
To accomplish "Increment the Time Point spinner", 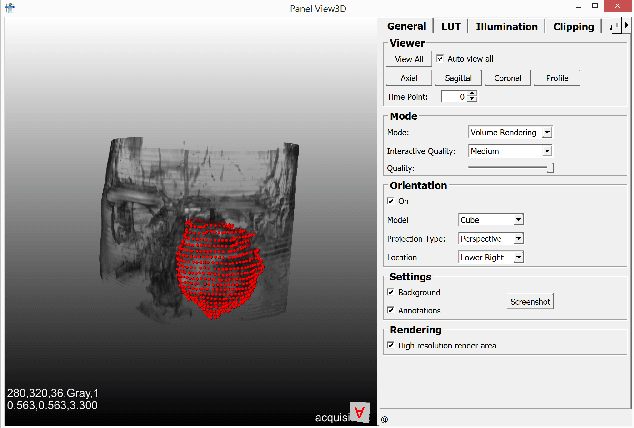I will tap(472, 93).
